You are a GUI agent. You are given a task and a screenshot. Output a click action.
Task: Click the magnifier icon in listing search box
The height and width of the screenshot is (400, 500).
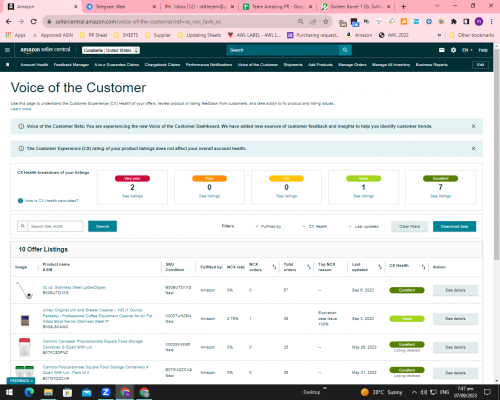pos(23,226)
